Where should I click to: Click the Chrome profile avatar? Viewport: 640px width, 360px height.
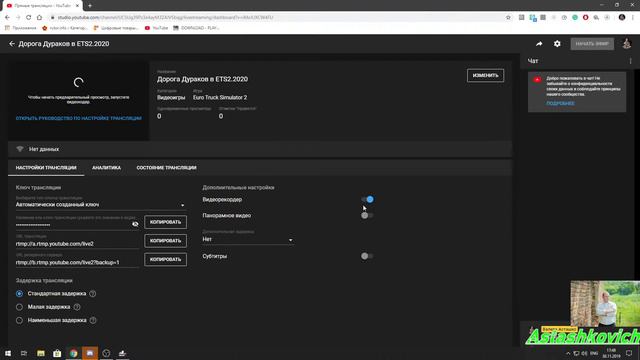click(x=622, y=17)
